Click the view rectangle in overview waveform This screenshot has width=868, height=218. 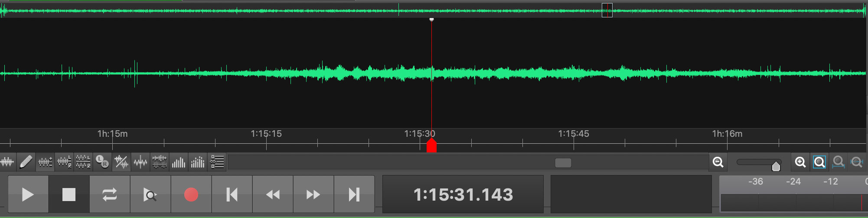[x=607, y=10]
